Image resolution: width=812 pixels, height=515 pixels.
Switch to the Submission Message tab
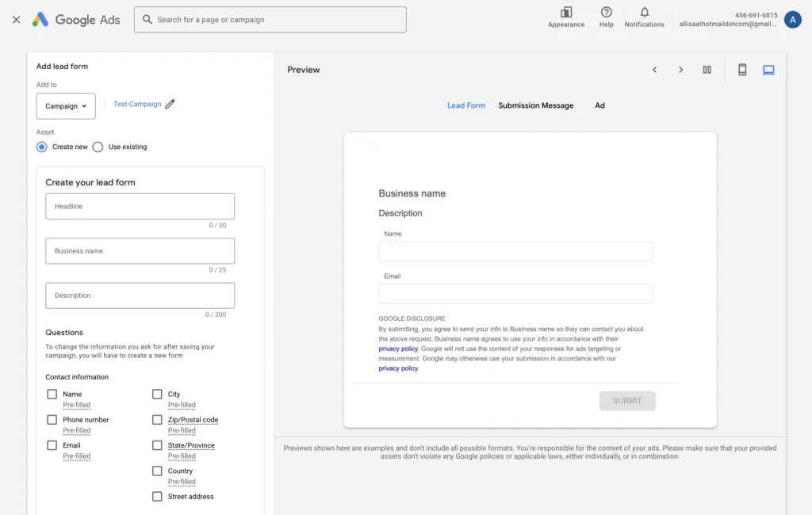tap(535, 105)
